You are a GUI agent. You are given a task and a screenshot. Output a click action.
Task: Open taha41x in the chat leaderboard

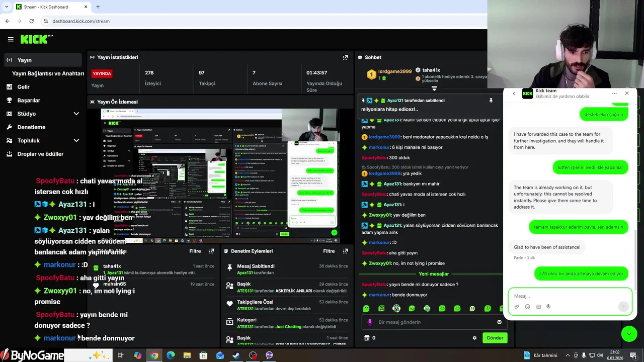[x=431, y=70]
